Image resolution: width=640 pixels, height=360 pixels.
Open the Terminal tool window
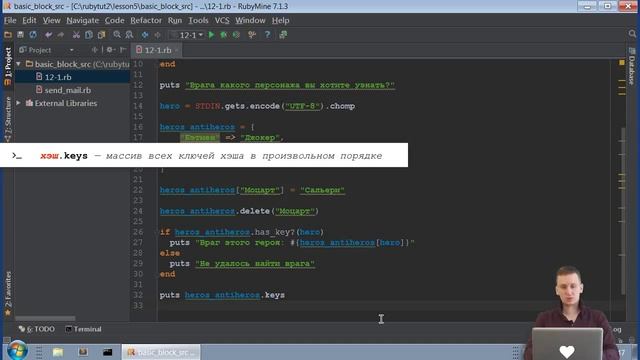83,329
